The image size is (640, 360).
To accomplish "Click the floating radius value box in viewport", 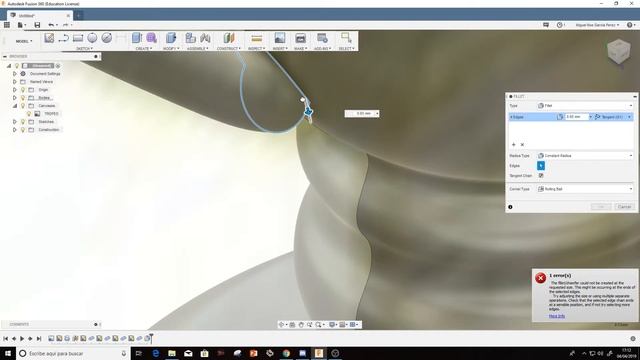I will [362, 113].
